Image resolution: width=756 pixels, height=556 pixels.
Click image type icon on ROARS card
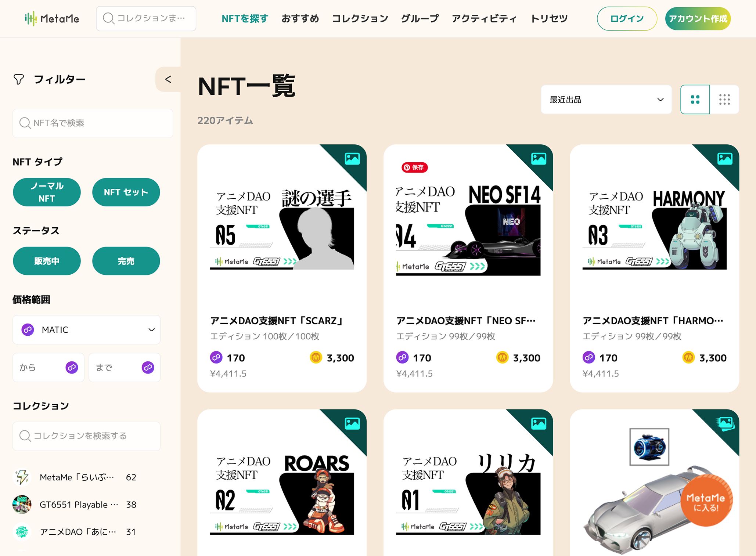(352, 423)
